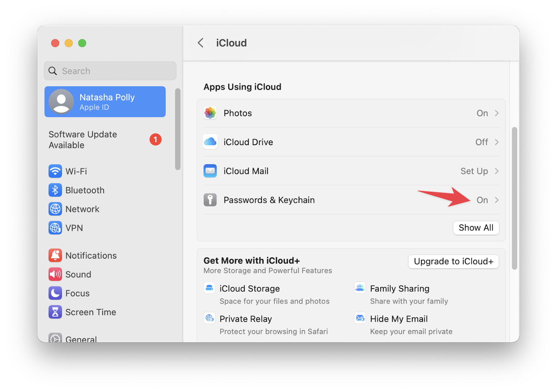
Task: Open the iCloud Drive icon
Action: (x=210, y=142)
